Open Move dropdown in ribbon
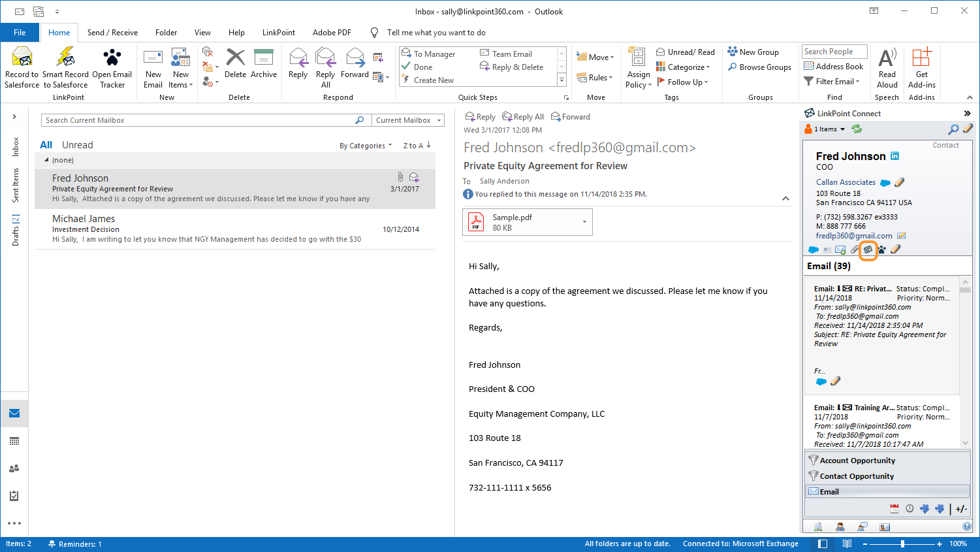Viewport: 980px width, 552px height. click(595, 57)
